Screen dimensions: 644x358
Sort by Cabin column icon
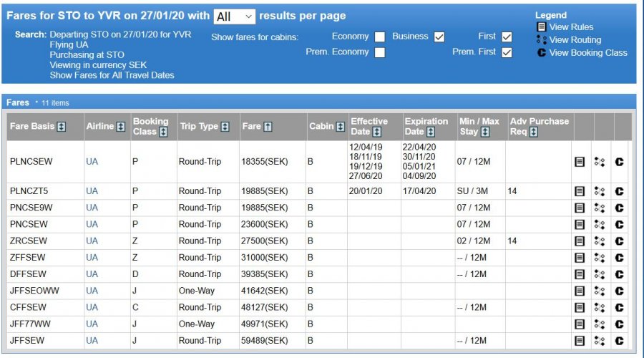pyautogui.click(x=341, y=127)
